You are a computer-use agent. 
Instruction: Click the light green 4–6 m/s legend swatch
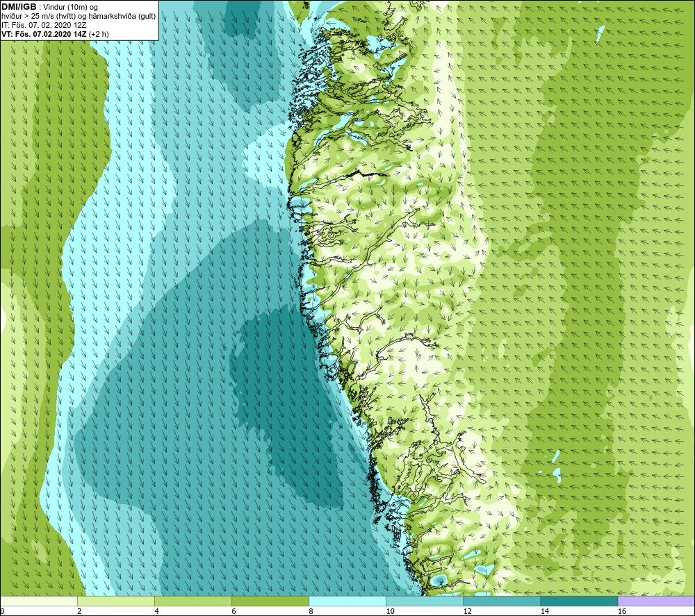tap(193, 601)
